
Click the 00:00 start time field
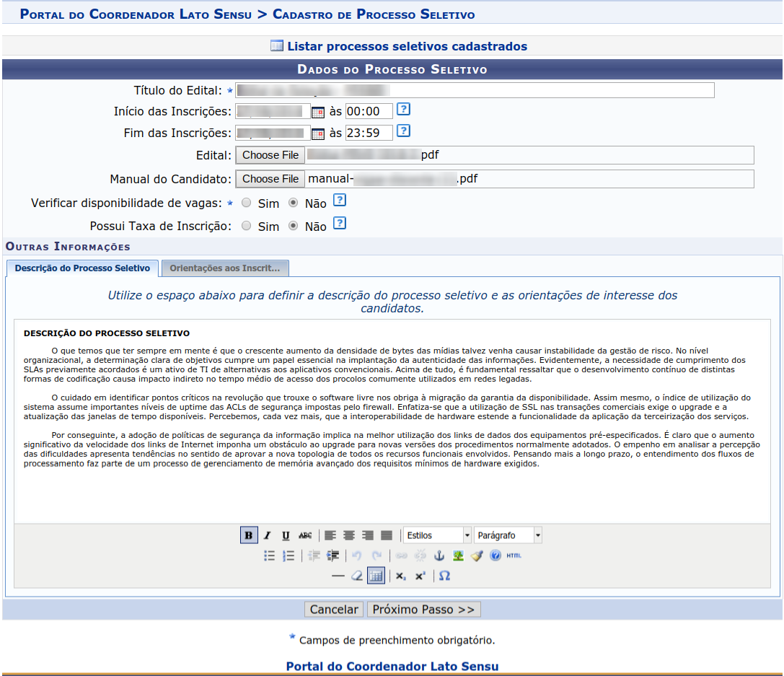coord(369,112)
